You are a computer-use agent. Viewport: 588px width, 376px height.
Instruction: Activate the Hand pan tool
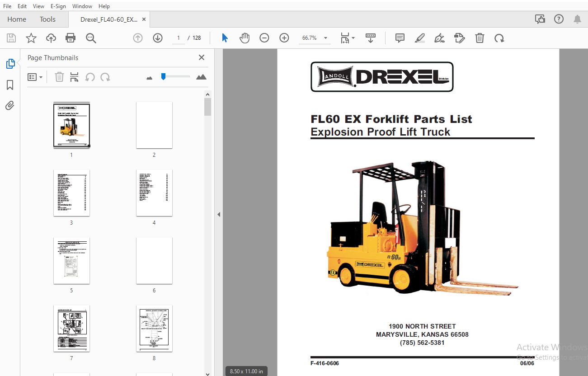pyautogui.click(x=245, y=38)
